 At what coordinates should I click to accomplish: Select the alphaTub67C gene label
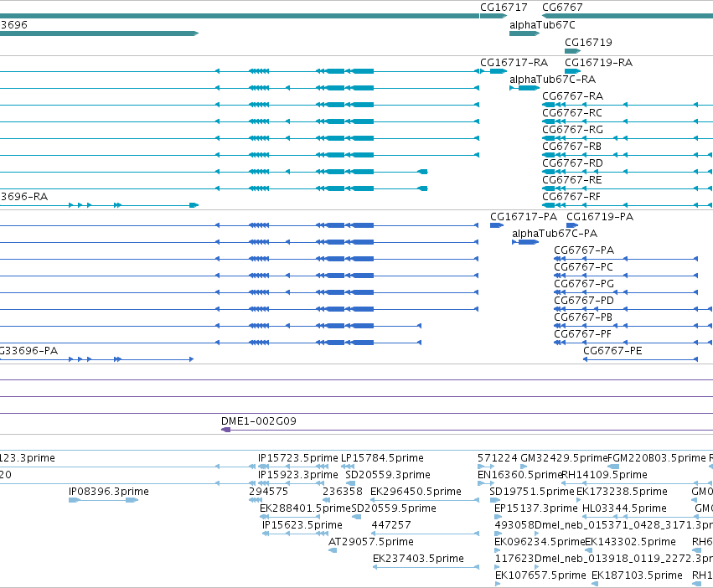pos(542,24)
